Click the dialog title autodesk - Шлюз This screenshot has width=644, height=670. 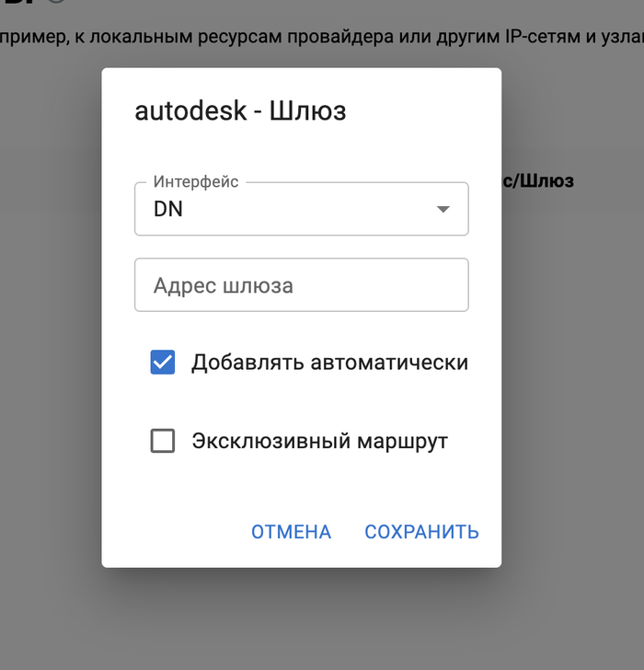click(240, 111)
